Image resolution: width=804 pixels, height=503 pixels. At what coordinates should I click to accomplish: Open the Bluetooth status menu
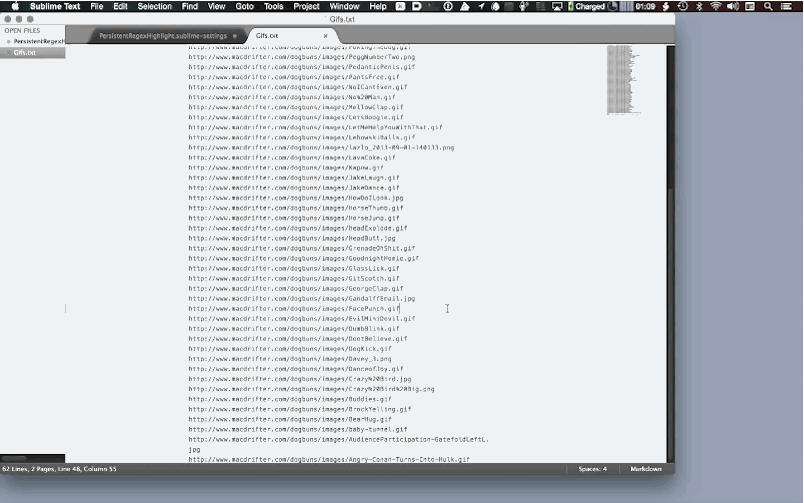point(699,6)
